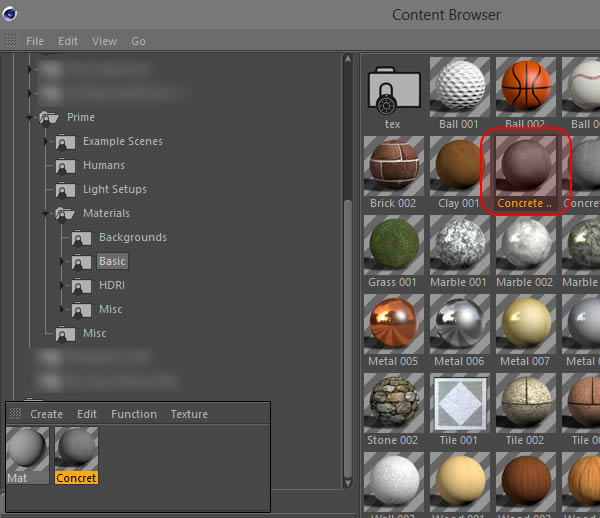Click the tree scrollbar up arrow
600x518 pixels.
coord(348,59)
